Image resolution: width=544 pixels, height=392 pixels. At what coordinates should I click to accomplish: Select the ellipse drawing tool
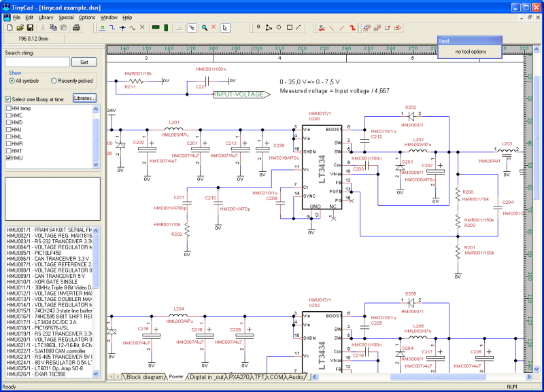[278, 28]
